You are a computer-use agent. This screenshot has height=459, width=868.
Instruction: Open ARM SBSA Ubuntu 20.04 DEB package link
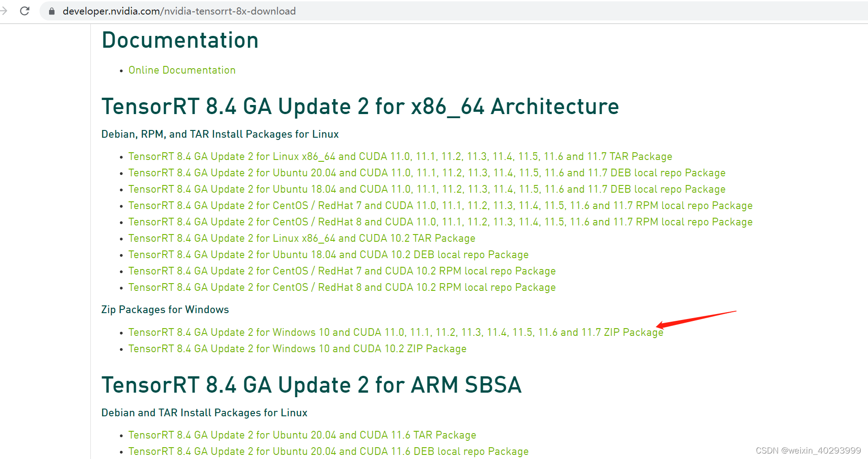click(328, 451)
